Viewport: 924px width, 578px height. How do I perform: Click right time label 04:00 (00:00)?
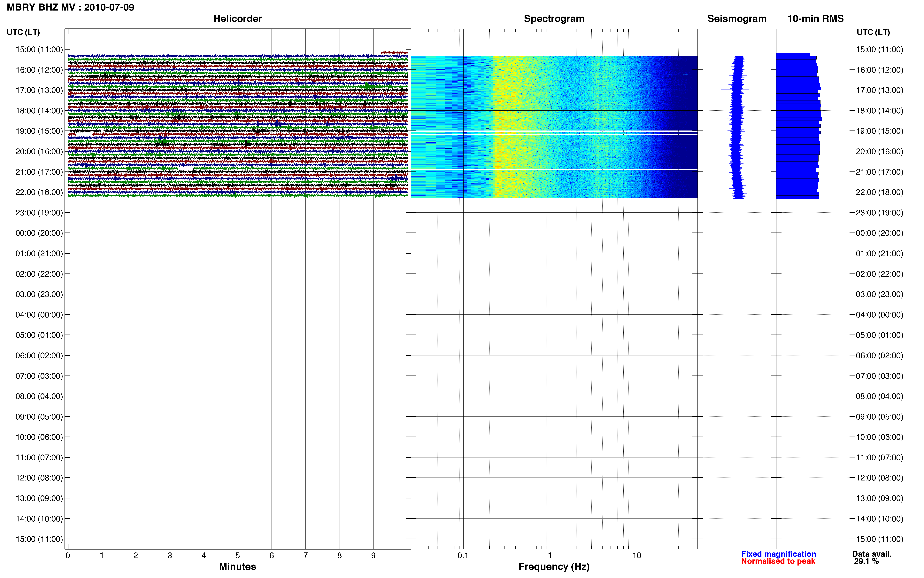pos(880,315)
